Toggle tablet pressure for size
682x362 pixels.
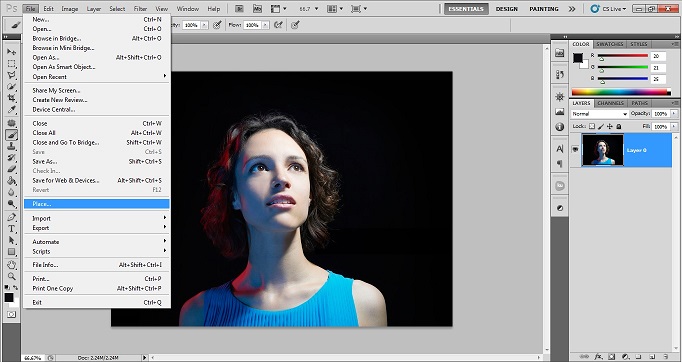click(295, 25)
